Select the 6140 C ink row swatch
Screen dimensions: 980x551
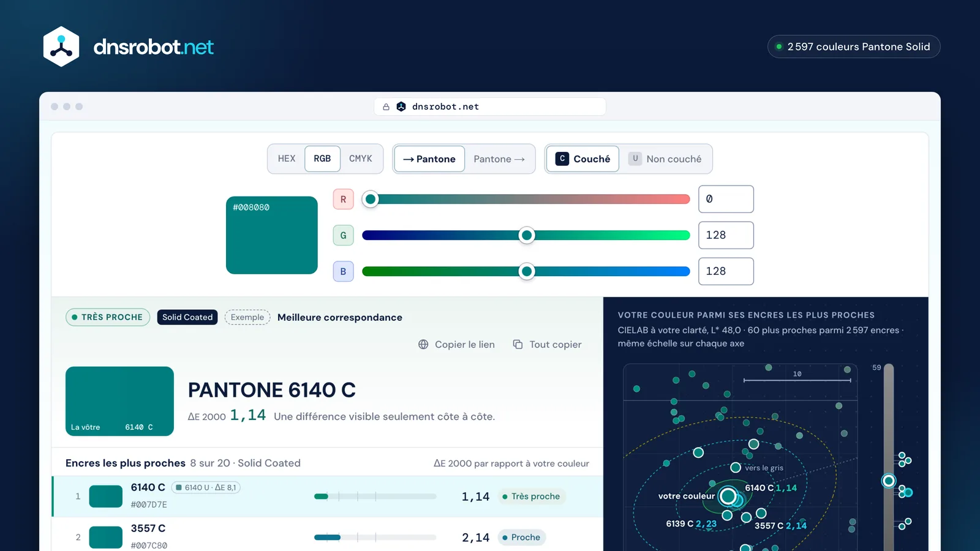tap(106, 497)
